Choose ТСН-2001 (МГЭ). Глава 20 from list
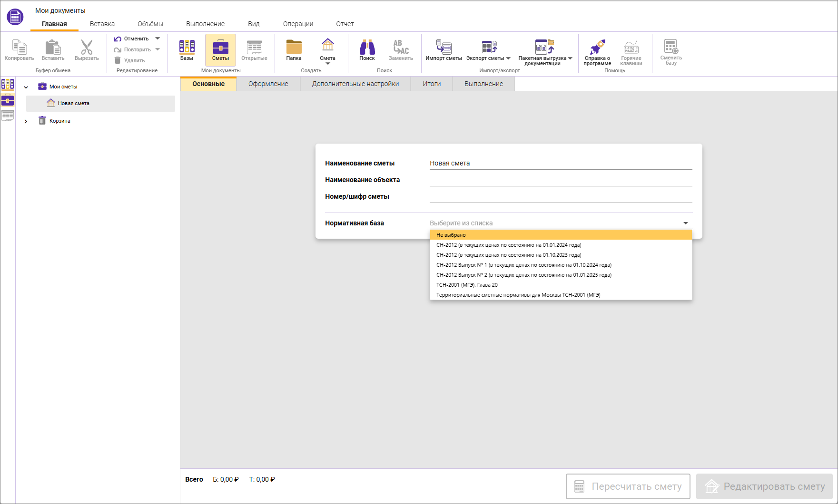The image size is (838, 504). pos(467,285)
